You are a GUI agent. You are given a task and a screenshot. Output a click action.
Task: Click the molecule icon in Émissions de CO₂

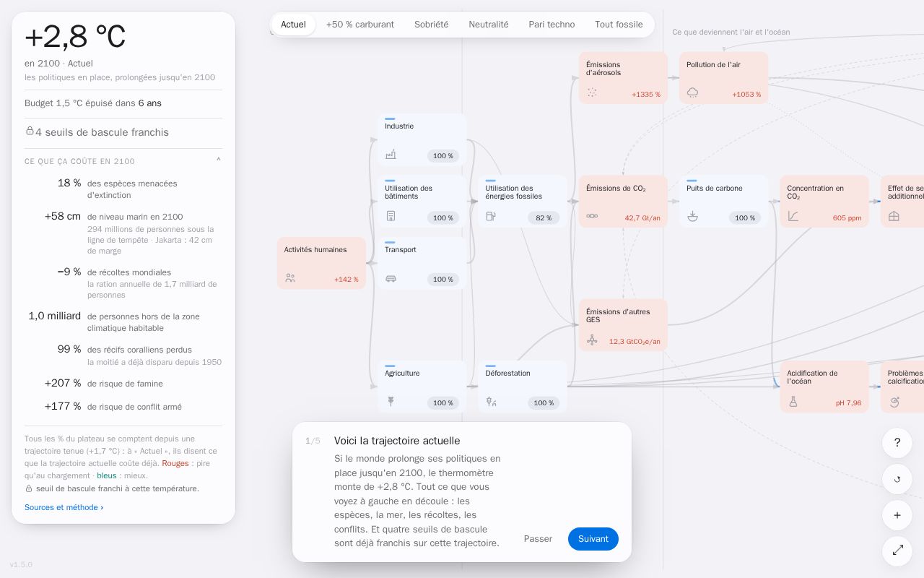[x=592, y=216]
